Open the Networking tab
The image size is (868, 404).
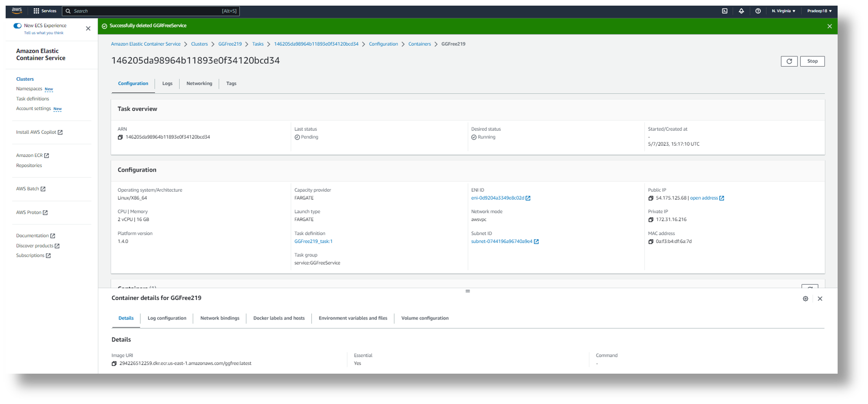199,84
